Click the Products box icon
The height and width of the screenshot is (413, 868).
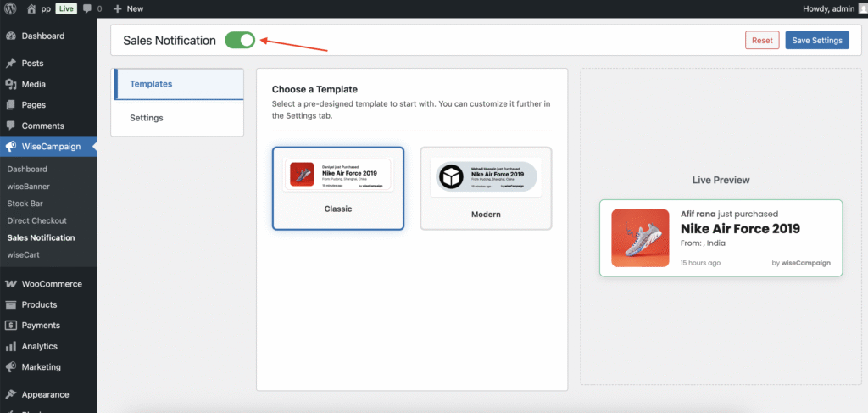pos(10,304)
